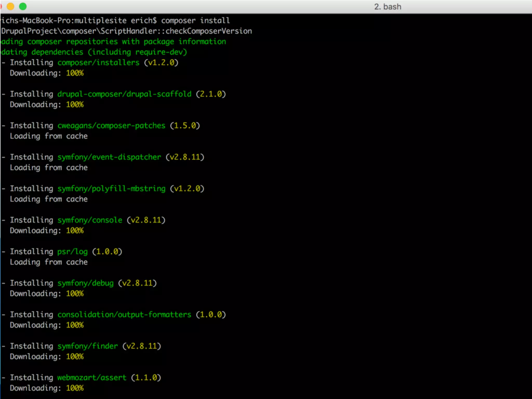This screenshot has height=399, width=532.
Task: Click '100%' download under webmozart/assert
Action: point(75,388)
